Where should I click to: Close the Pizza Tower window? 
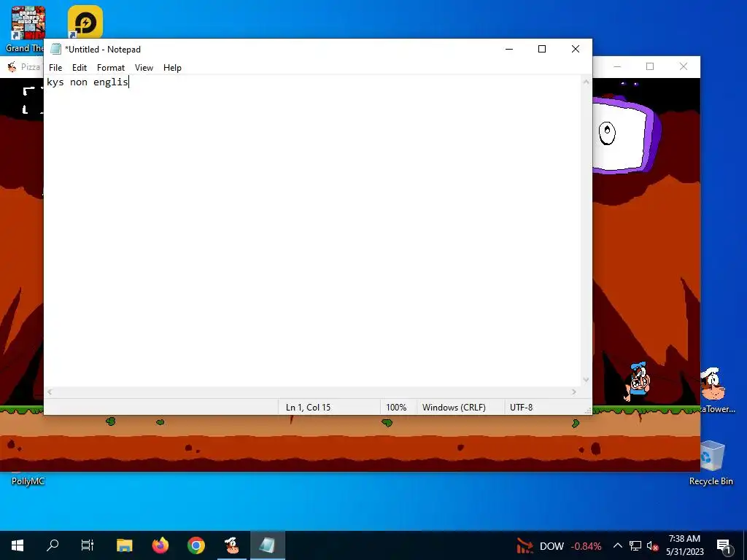coord(683,66)
